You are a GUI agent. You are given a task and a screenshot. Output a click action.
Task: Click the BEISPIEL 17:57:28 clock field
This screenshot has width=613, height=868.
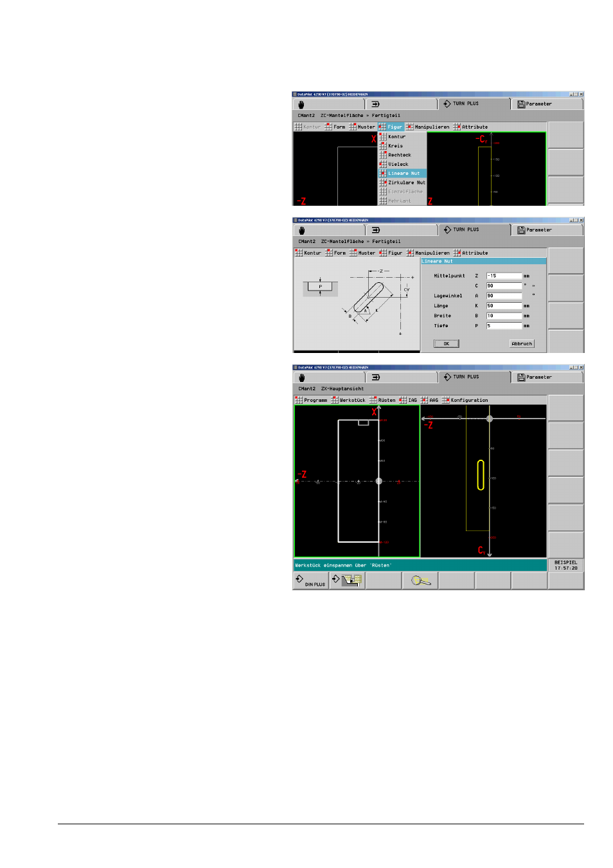click(x=566, y=565)
